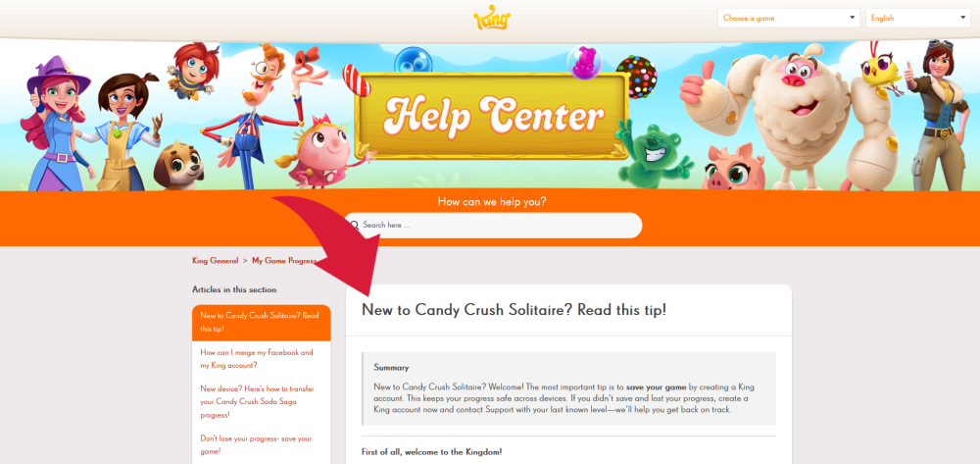Click the Choose a game dropdown arrow
Screen dimensions: 980x464
(x=852, y=18)
